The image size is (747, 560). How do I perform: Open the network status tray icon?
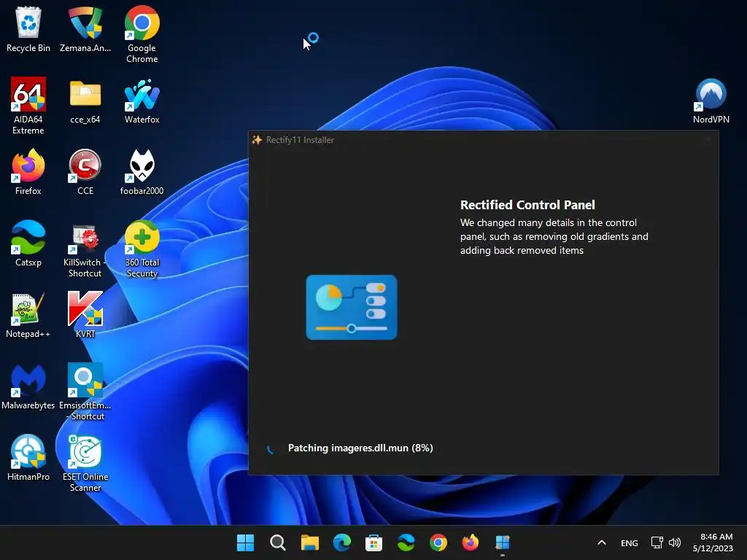point(657,542)
